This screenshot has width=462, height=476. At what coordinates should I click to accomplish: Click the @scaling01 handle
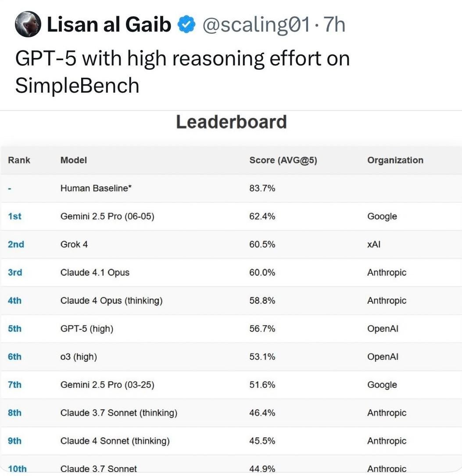(256, 25)
